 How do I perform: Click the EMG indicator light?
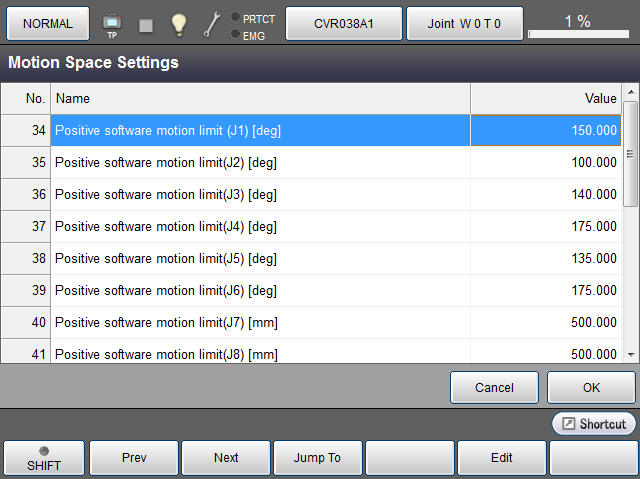235,34
